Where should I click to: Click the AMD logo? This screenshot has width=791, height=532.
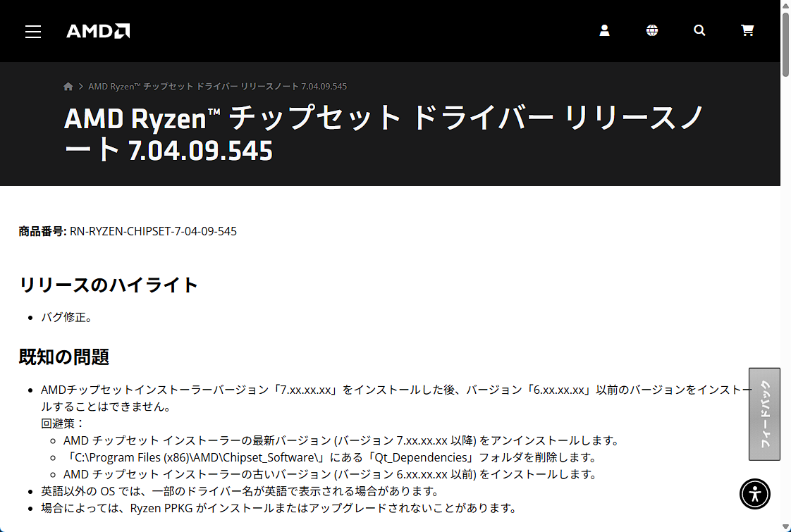(x=98, y=31)
